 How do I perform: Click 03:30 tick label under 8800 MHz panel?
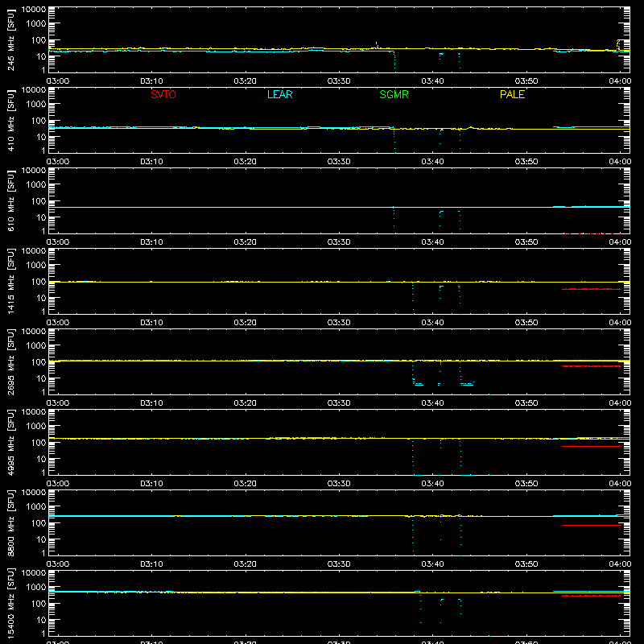(x=339, y=564)
